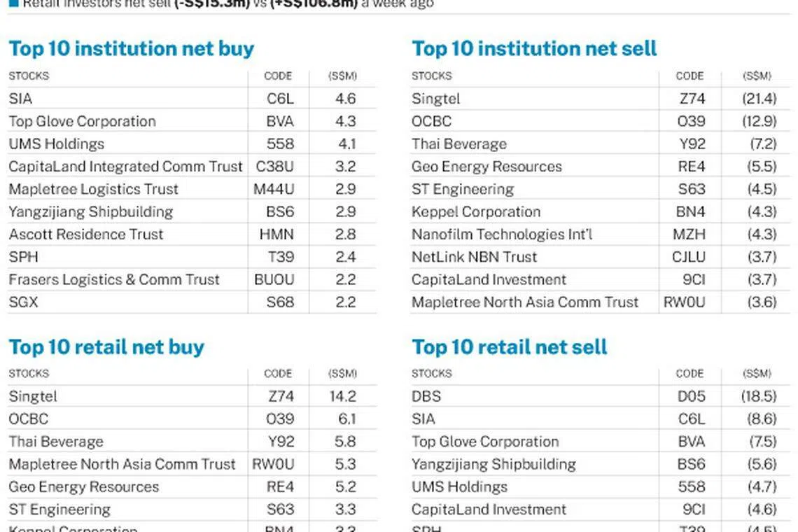Click the blue square bullet beside retail investors

pyautogui.click(x=13, y=3)
